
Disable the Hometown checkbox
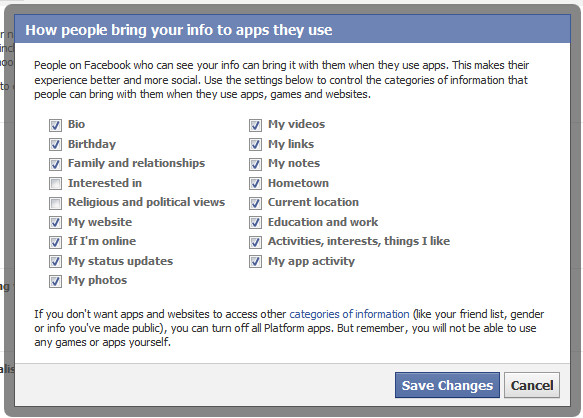tap(255, 183)
